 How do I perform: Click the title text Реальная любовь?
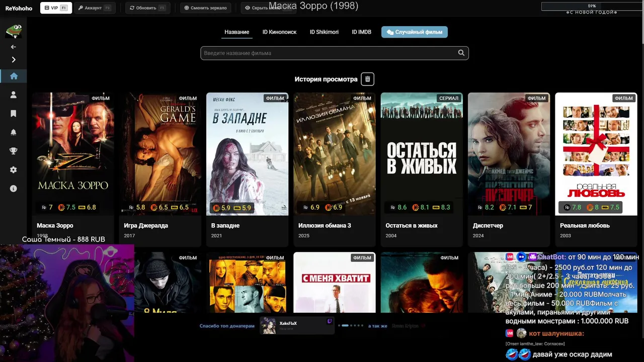pyautogui.click(x=585, y=226)
